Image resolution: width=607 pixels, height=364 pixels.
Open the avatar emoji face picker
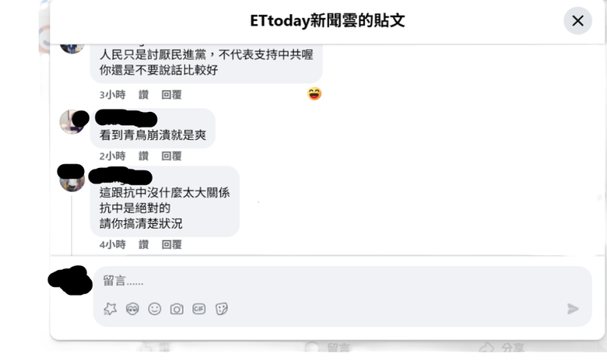132,309
